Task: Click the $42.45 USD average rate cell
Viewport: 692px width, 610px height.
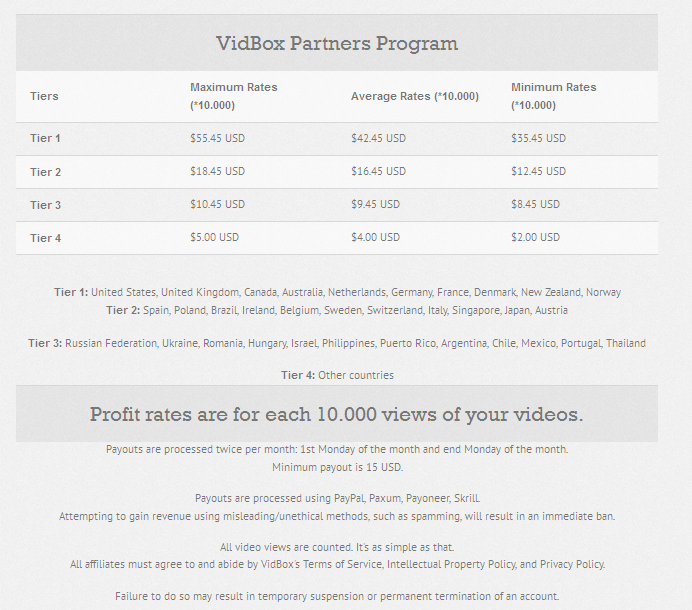Action: tap(379, 138)
